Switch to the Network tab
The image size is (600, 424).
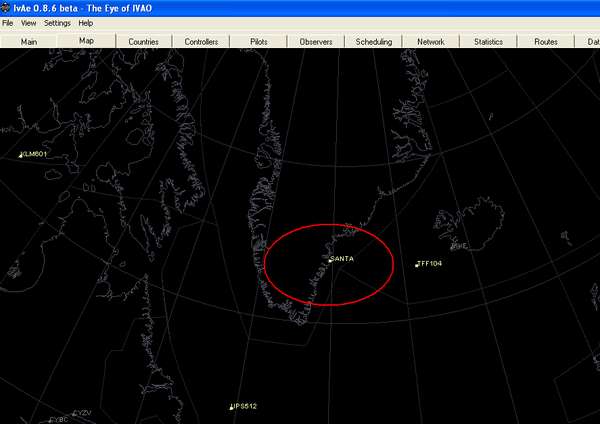[x=431, y=42]
